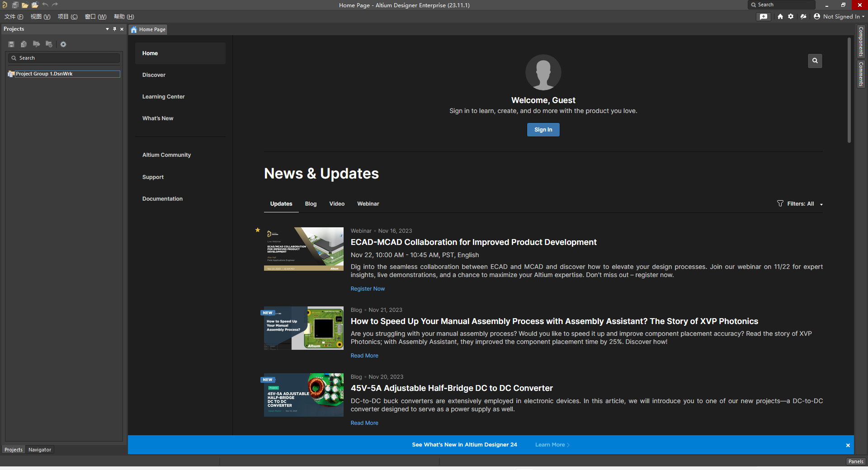The height and width of the screenshot is (470, 868).
Task: Click the Compile documents icon in the Projects panel
Action: click(x=24, y=44)
